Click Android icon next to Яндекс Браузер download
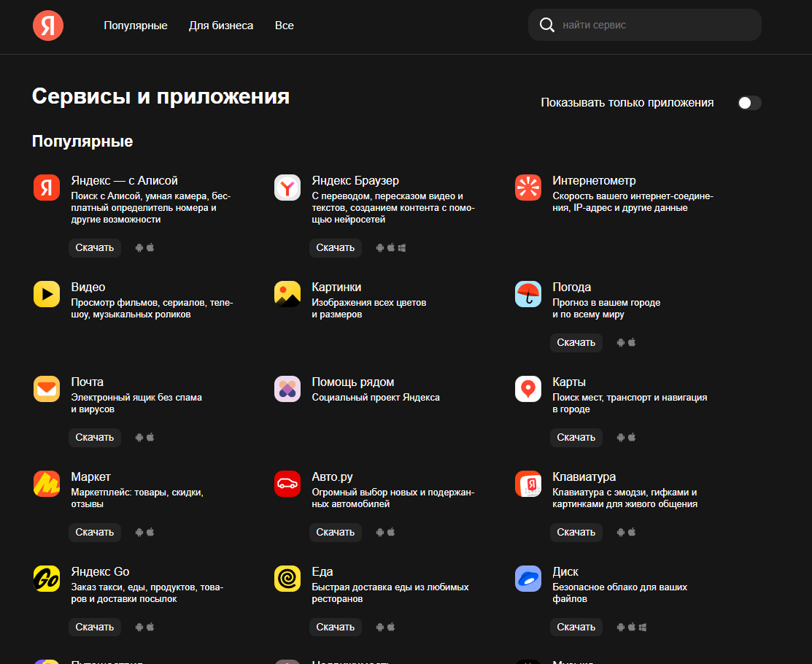This screenshot has width=812, height=664. tap(380, 247)
